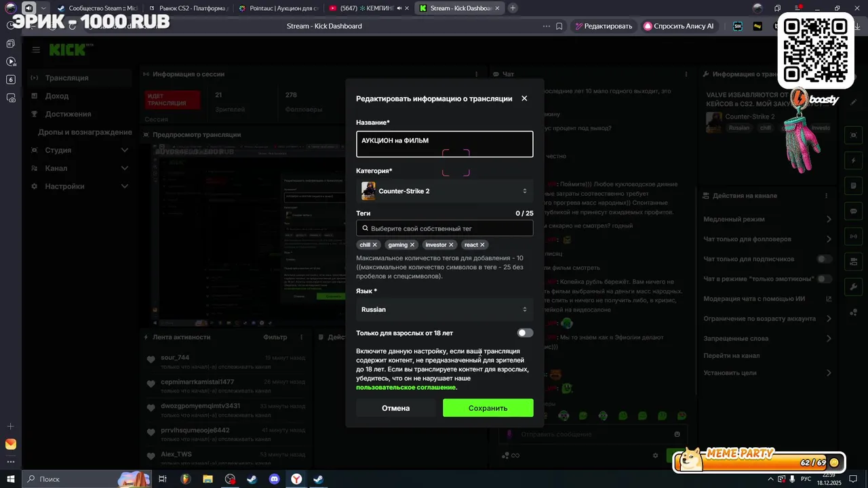Remove the investor tag
The width and height of the screenshot is (868, 488).
pos(451,245)
